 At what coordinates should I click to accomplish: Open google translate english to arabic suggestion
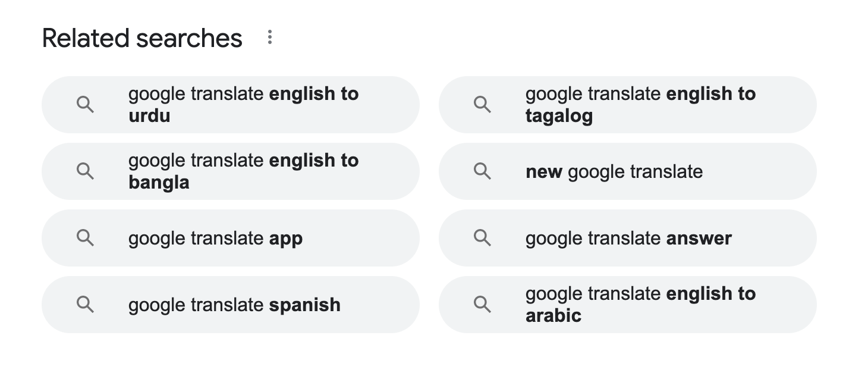click(x=627, y=305)
